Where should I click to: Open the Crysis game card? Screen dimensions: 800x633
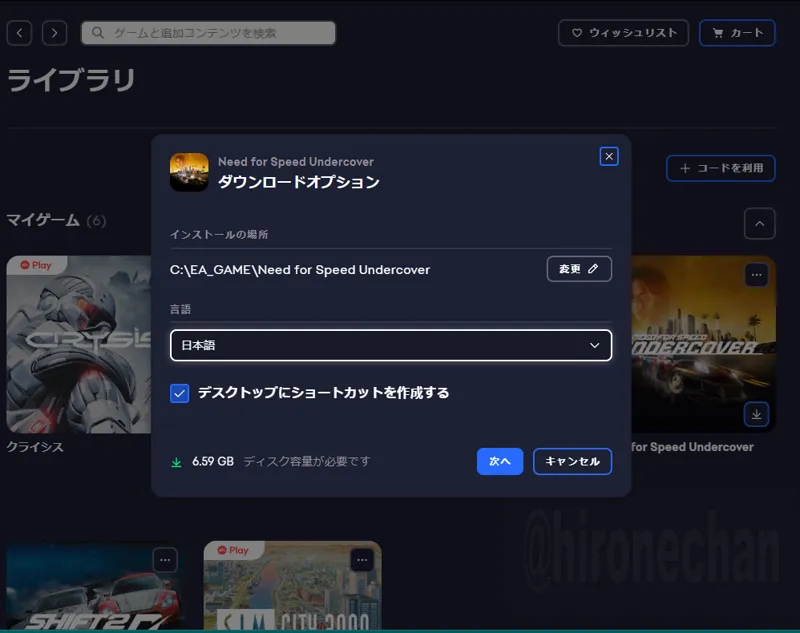[79, 345]
